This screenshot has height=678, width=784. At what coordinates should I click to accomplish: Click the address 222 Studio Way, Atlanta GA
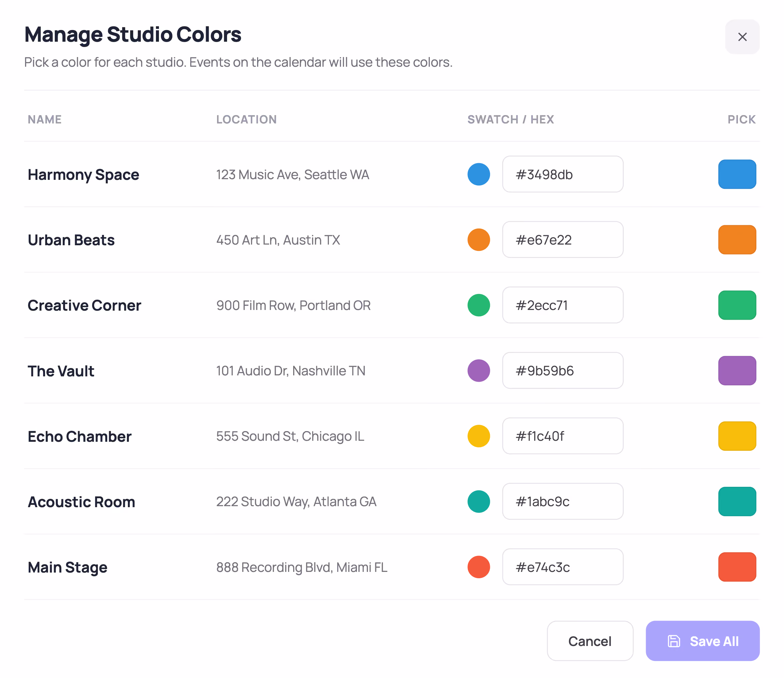(297, 502)
